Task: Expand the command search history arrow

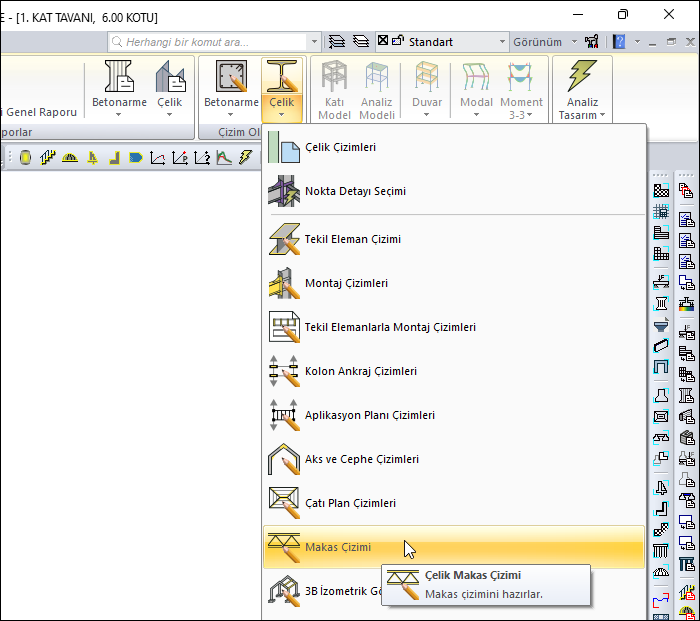Action: (x=314, y=42)
